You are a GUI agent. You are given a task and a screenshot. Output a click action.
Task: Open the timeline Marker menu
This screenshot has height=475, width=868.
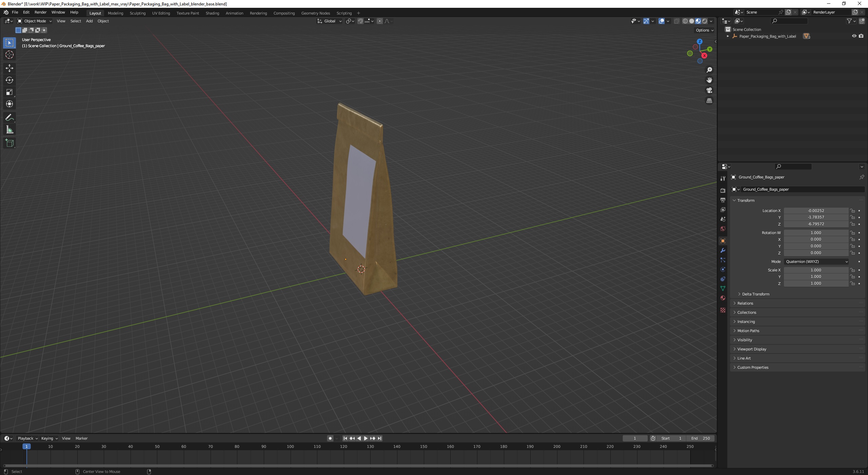pyautogui.click(x=81, y=438)
